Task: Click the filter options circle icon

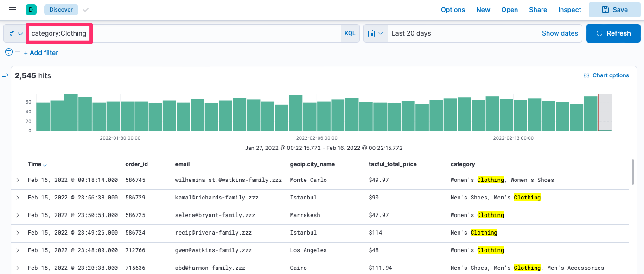Action: click(9, 52)
